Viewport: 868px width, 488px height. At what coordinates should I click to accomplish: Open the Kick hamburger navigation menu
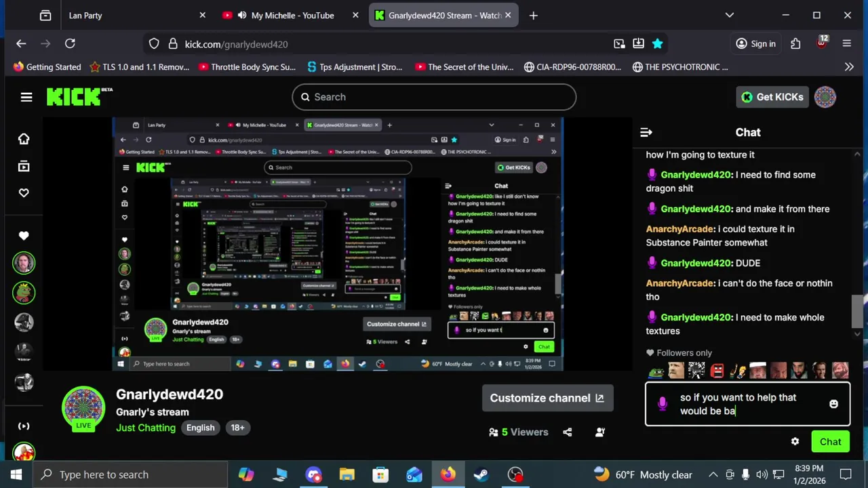click(x=26, y=97)
